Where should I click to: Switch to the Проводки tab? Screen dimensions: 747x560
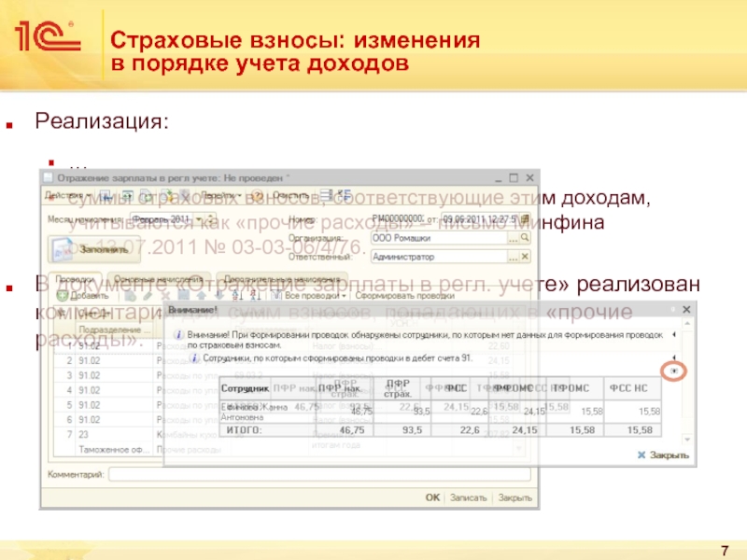click(x=76, y=279)
